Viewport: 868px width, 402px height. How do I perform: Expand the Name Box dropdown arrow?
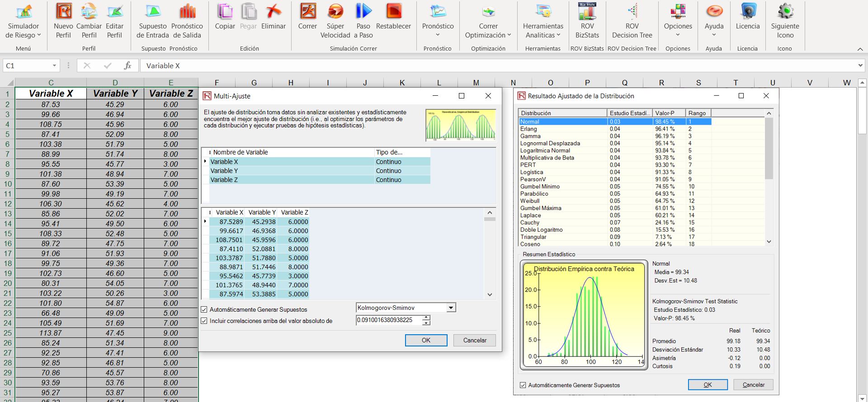pos(54,66)
